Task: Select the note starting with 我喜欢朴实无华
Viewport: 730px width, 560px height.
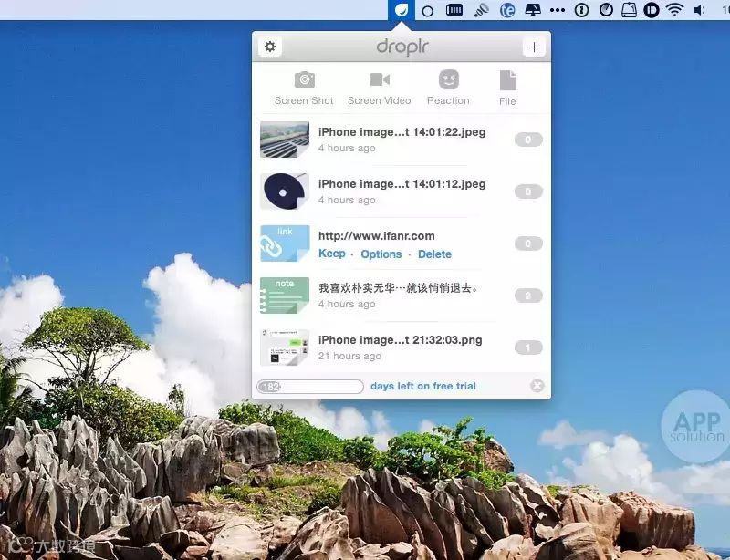Action: pos(399,288)
